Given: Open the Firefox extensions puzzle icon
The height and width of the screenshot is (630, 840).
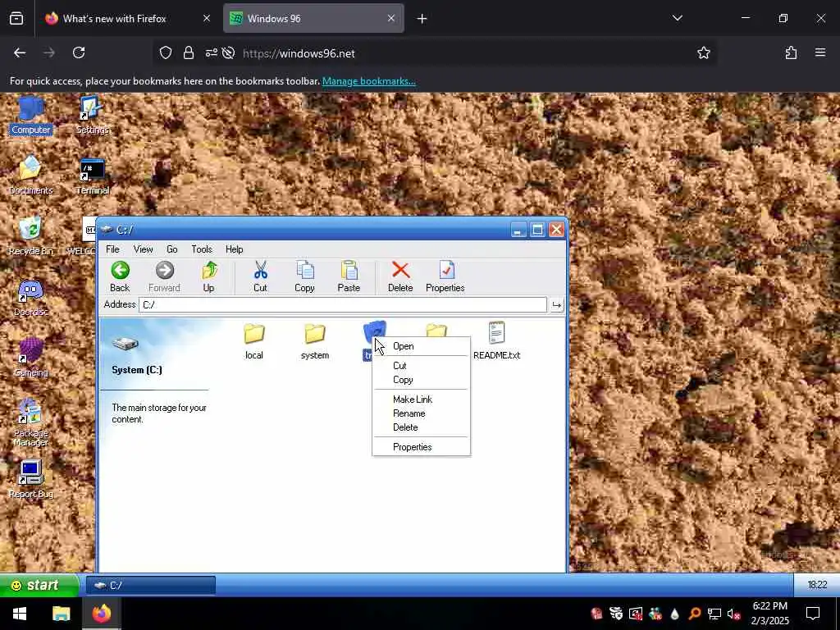Looking at the screenshot, I should coord(791,52).
